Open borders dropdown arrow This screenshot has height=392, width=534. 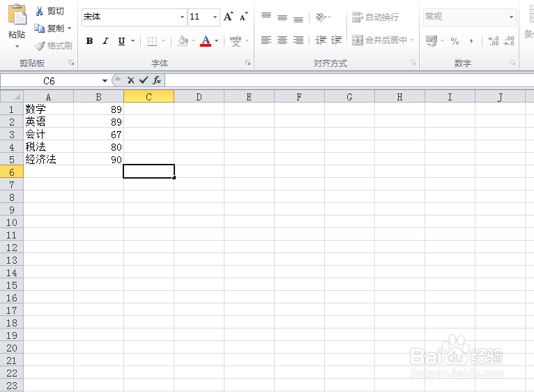click(x=163, y=41)
